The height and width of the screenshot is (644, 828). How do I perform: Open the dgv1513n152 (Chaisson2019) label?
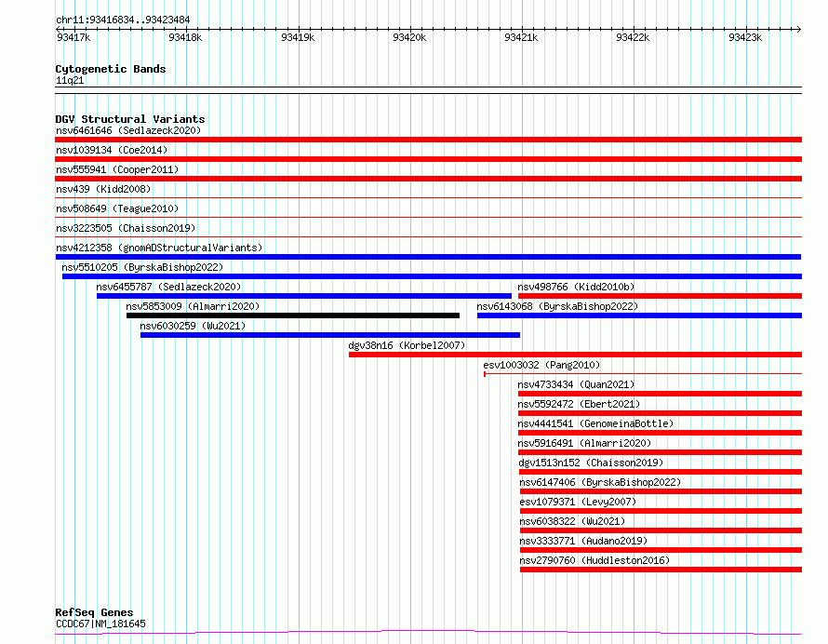pyautogui.click(x=591, y=463)
